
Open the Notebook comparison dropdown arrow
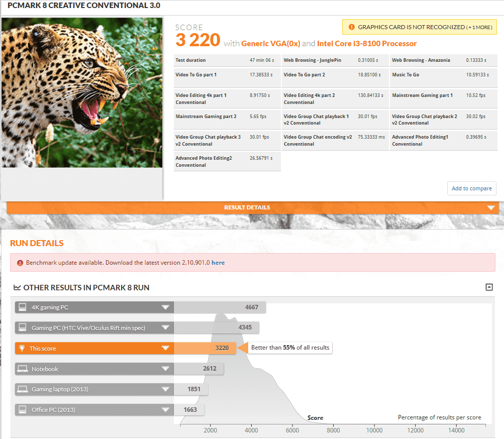click(165, 369)
